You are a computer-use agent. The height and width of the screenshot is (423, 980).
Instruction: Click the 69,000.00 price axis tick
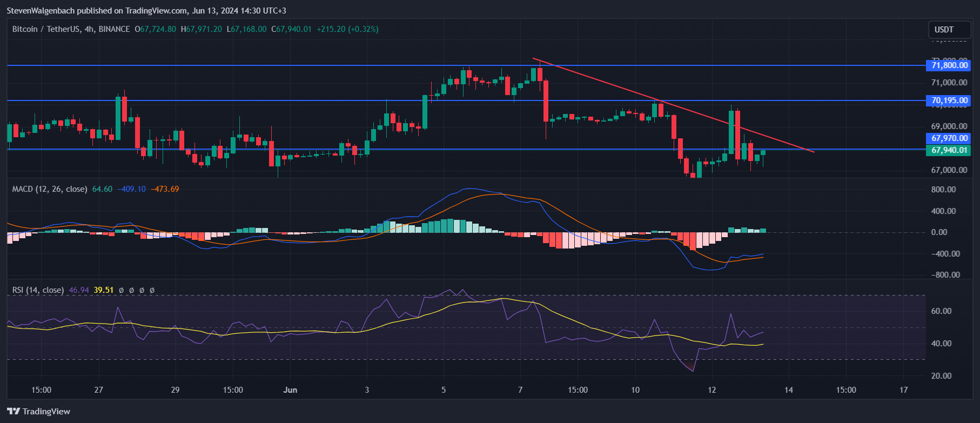tap(949, 126)
